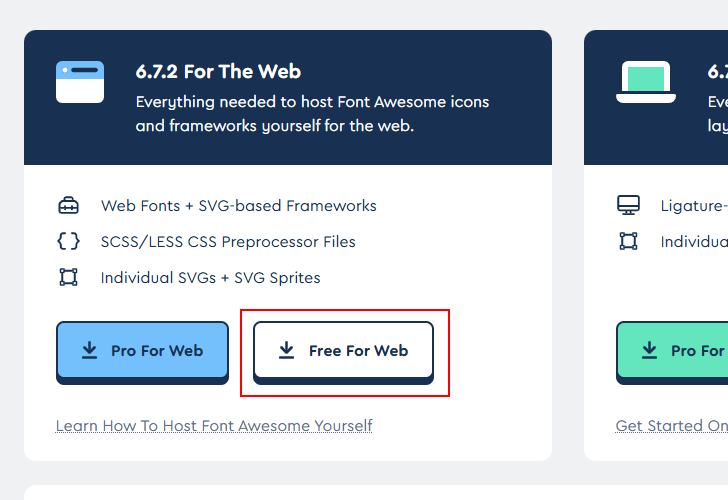Screen dimensions: 728x500
Task: Click the Individual SVGs + SVG Sprites text
Action: (x=210, y=278)
